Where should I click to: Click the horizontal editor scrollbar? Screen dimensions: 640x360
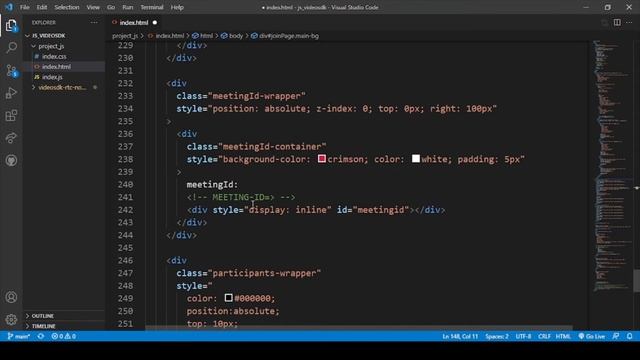(359, 328)
